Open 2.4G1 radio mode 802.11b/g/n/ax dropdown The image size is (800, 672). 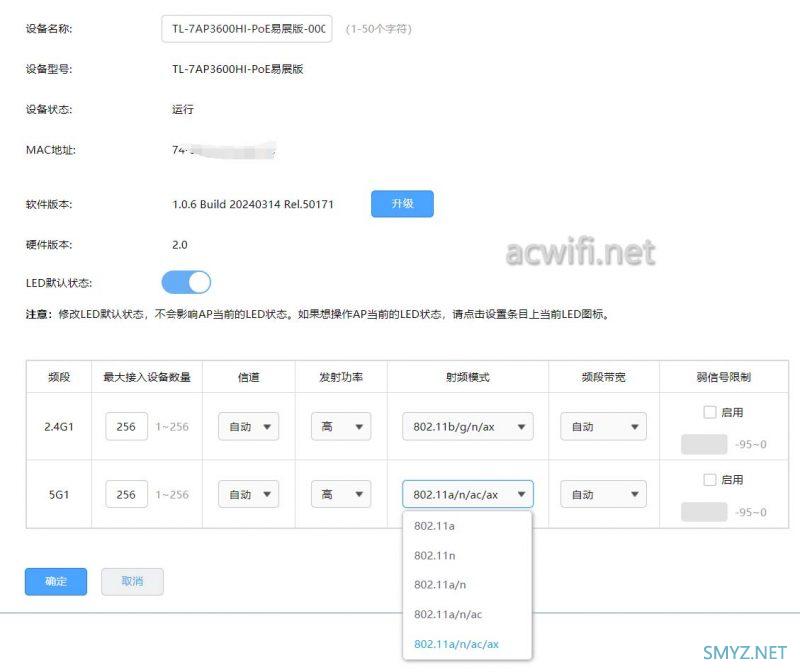click(467, 427)
